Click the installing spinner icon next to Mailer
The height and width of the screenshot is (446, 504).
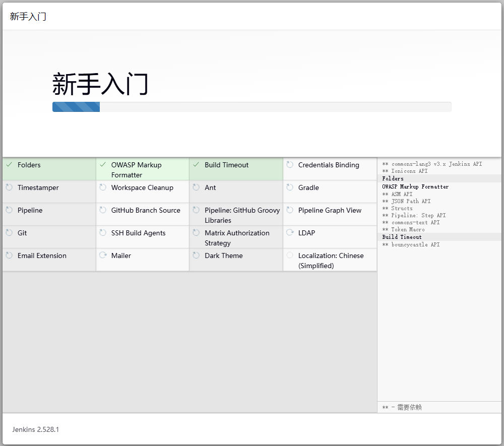[103, 255]
